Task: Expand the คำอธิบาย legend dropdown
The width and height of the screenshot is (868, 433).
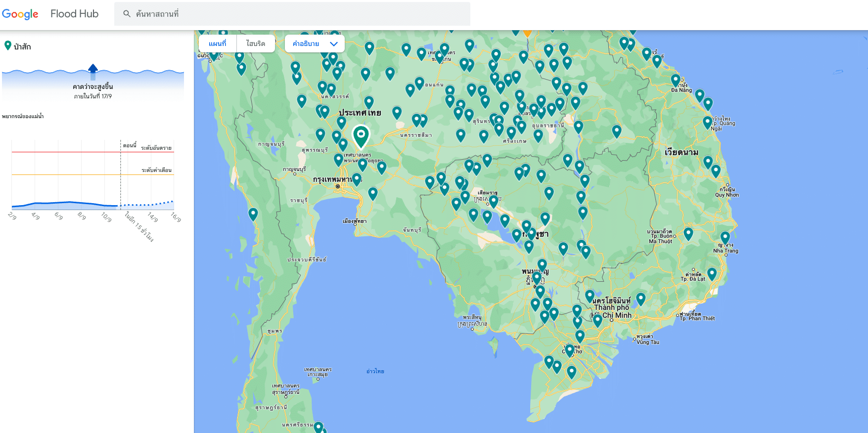Action: (x=315, y=43)
